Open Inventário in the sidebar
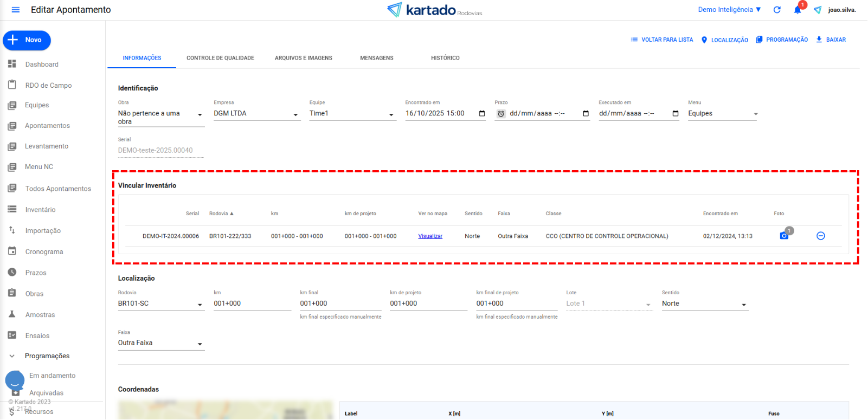Screen dimensions: 868x420 point(40,210)
